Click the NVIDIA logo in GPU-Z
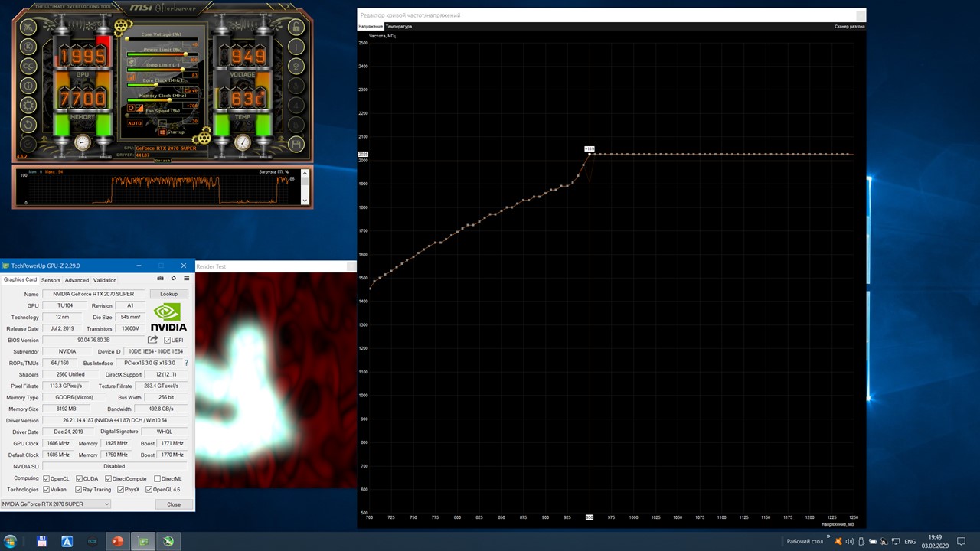 pyautogui.click(x=168, y=317)
